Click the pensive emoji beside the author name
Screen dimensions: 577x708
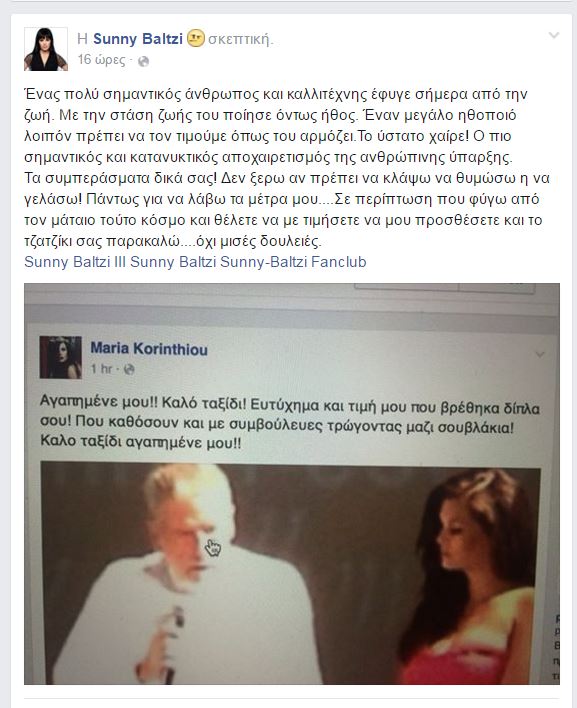195,38
